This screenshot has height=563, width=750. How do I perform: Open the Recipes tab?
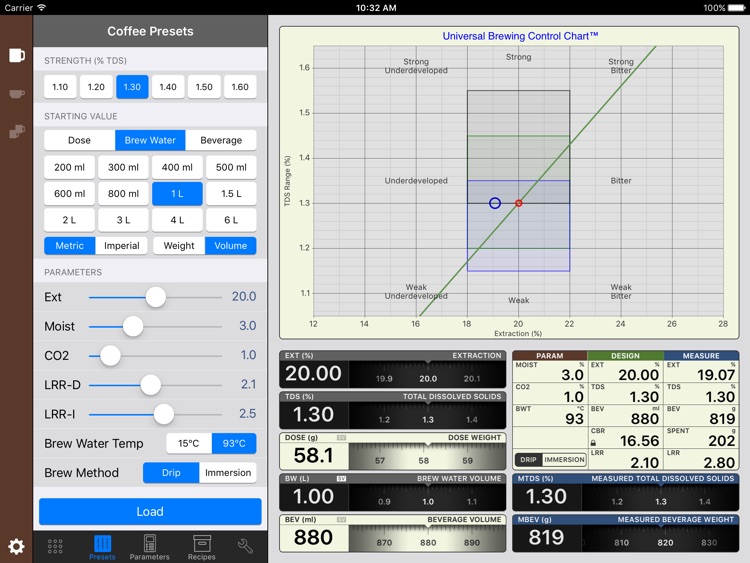[x=201, y=548]
